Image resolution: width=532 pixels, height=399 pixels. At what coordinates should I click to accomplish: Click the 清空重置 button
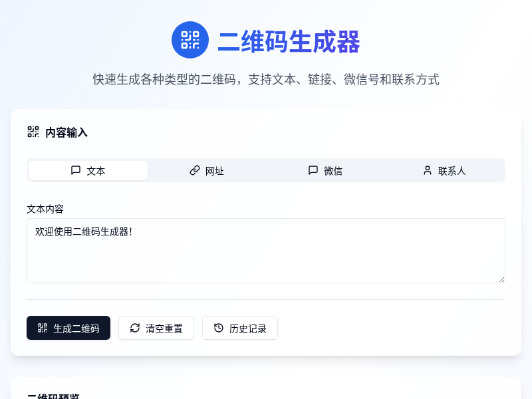[156, 328]
